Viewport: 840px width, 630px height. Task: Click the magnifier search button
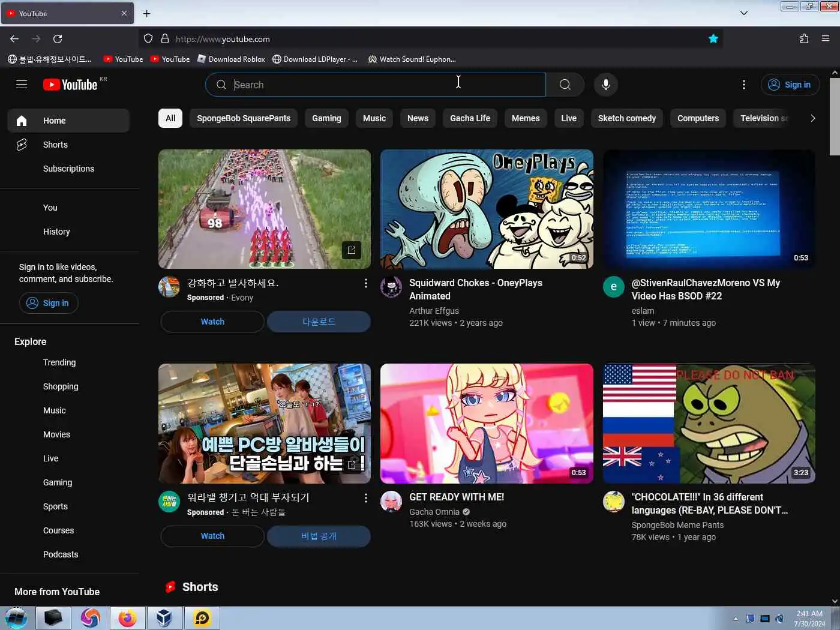point(565,85)
